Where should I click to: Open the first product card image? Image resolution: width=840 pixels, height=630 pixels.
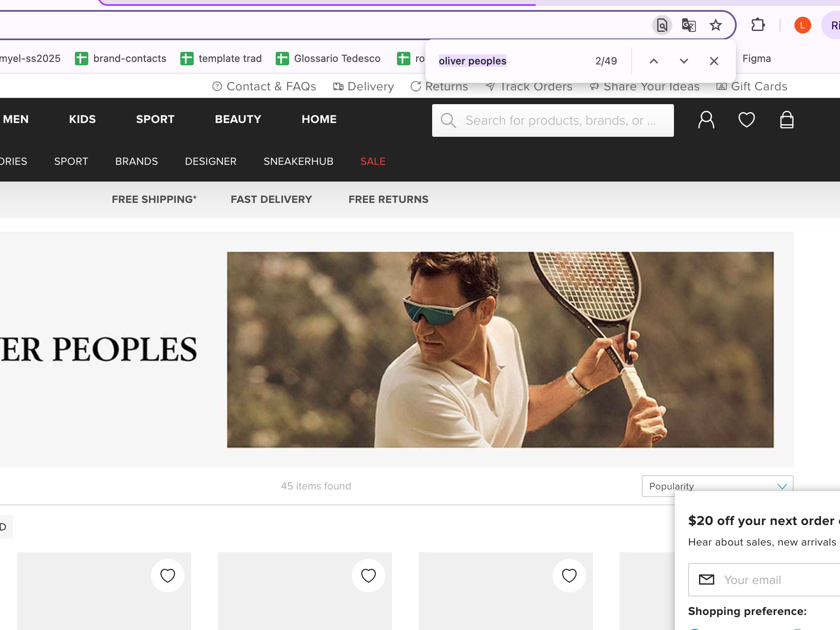click(104, 591)
